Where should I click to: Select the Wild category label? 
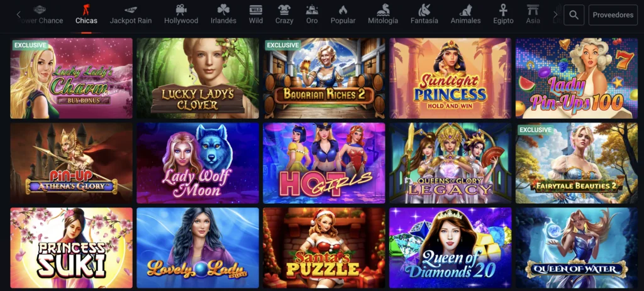[255, 21]
